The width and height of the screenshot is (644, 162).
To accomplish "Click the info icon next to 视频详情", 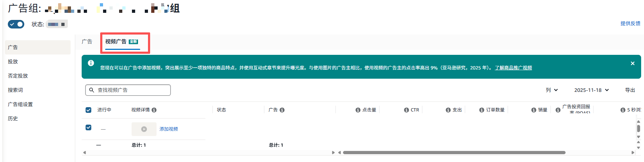I will click(154, 110).
